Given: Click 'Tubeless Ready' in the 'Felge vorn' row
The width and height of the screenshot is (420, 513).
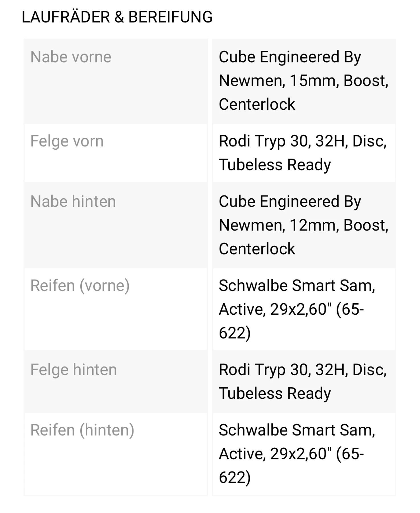Looking at the screenshot, I should [x=275, y=165].
